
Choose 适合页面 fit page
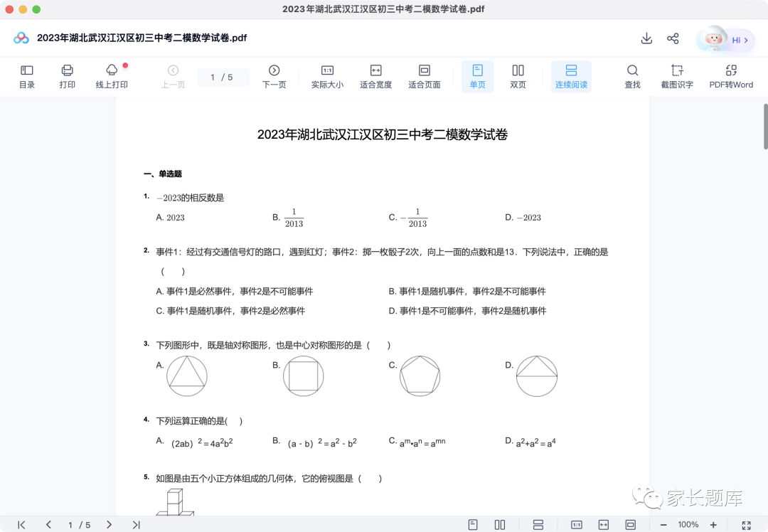tap(424, 77)
